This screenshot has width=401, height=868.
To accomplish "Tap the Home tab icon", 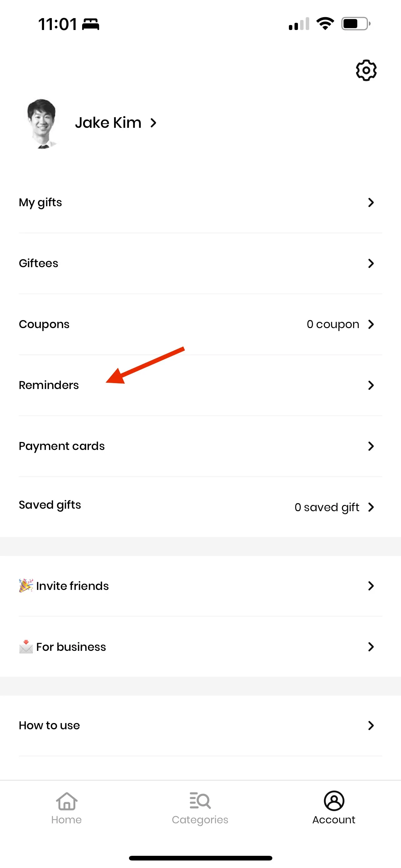I will click(x=67, y=801).
